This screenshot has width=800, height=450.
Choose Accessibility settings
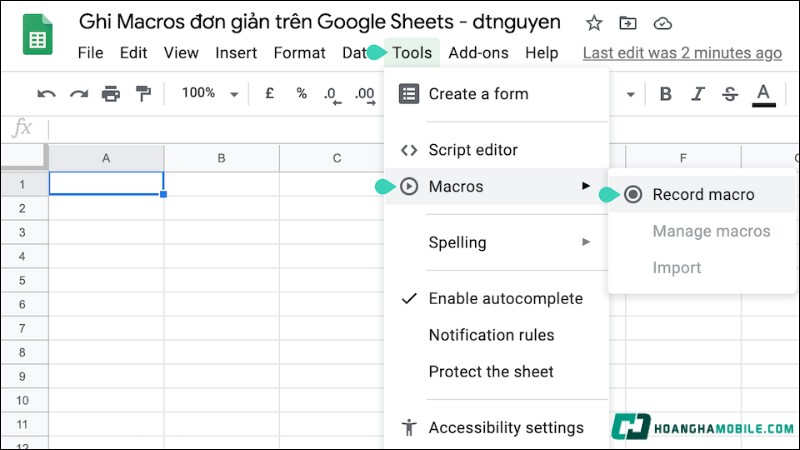point(496,428)
